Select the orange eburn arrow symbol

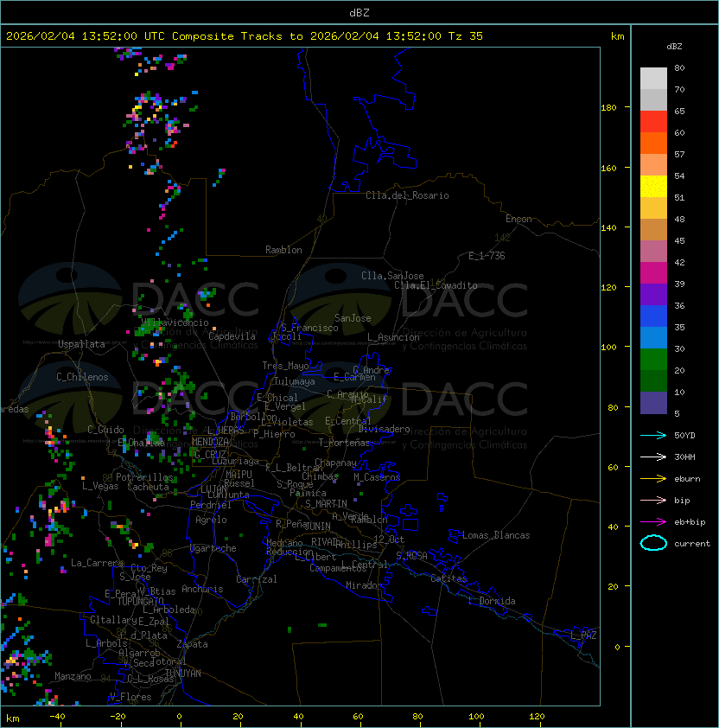point(653,478)
